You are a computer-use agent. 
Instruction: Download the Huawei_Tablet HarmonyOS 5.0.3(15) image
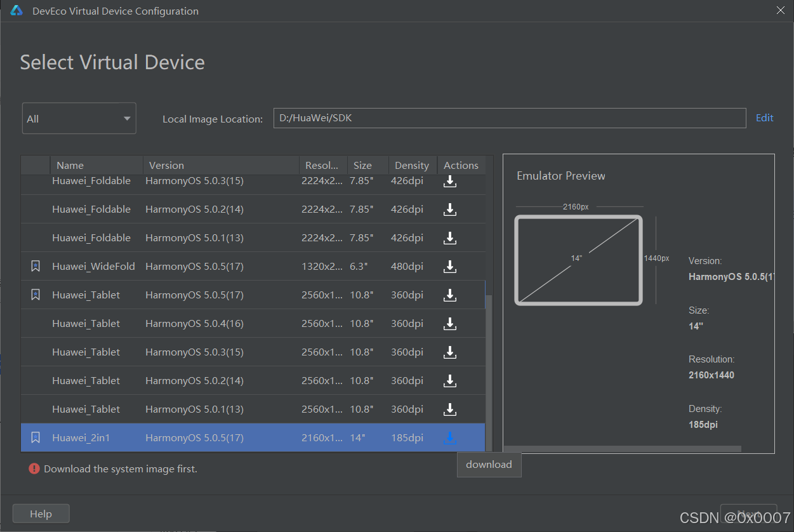click(450, 352)
